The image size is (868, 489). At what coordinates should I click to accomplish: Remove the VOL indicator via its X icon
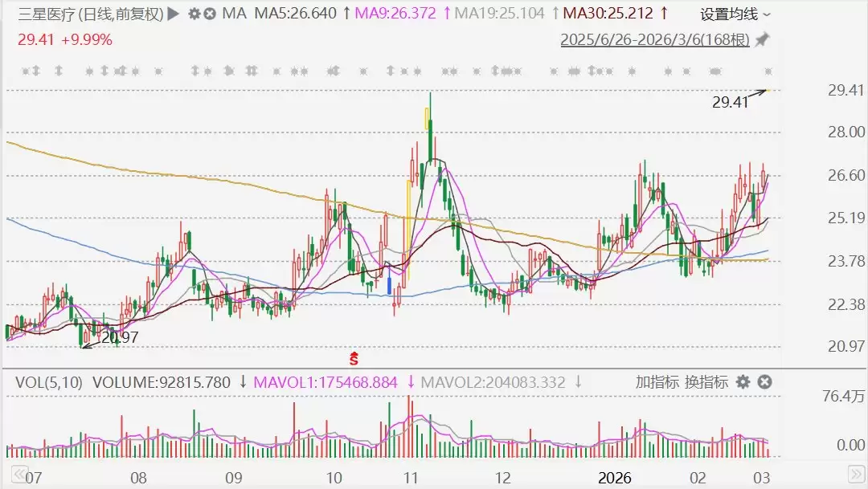coord(764,382)
